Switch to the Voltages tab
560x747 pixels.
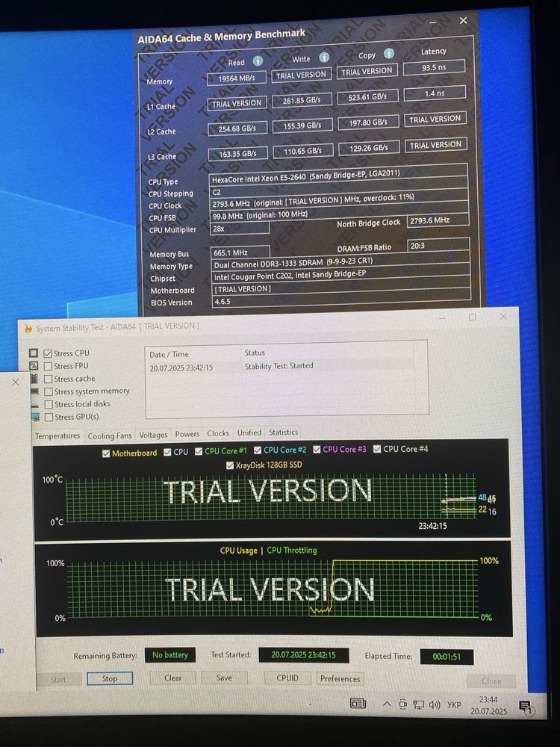tap(153, 435)
